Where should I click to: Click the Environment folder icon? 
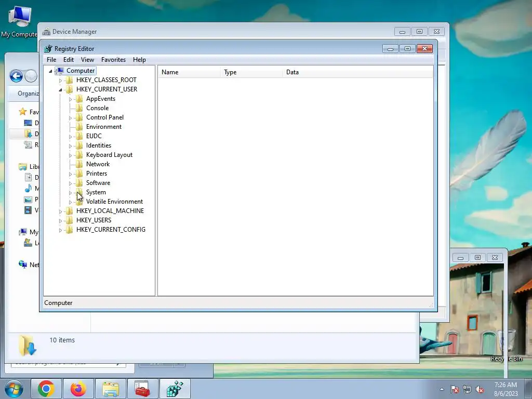point(79,127)
